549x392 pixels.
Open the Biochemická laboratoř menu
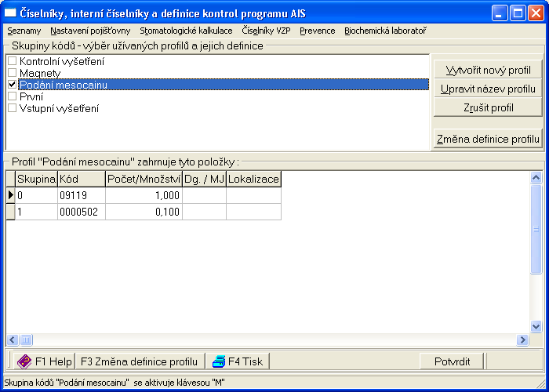[x=385, y=31]
